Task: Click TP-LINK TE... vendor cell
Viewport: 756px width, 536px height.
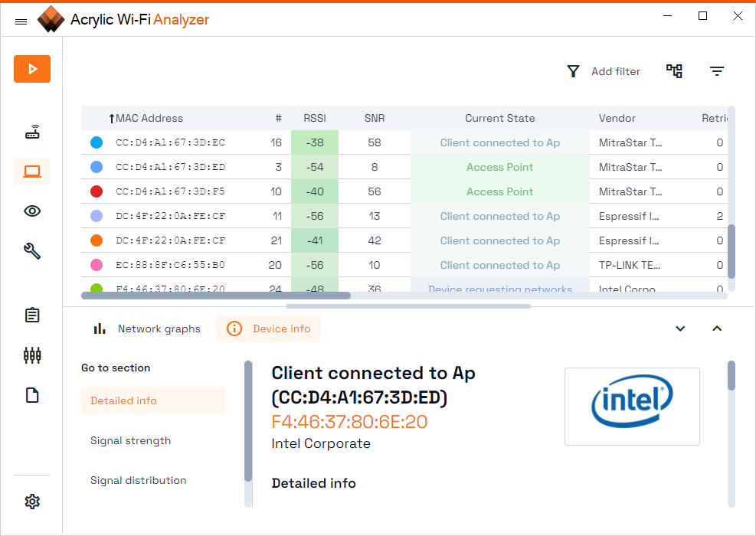Action: click(629, 265)
